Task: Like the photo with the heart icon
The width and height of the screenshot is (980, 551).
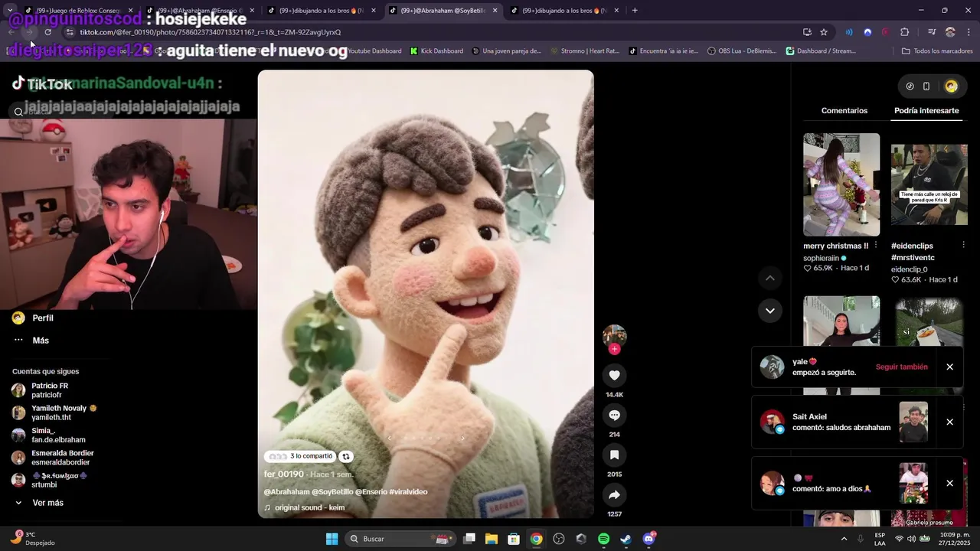Action: point(614,375)
